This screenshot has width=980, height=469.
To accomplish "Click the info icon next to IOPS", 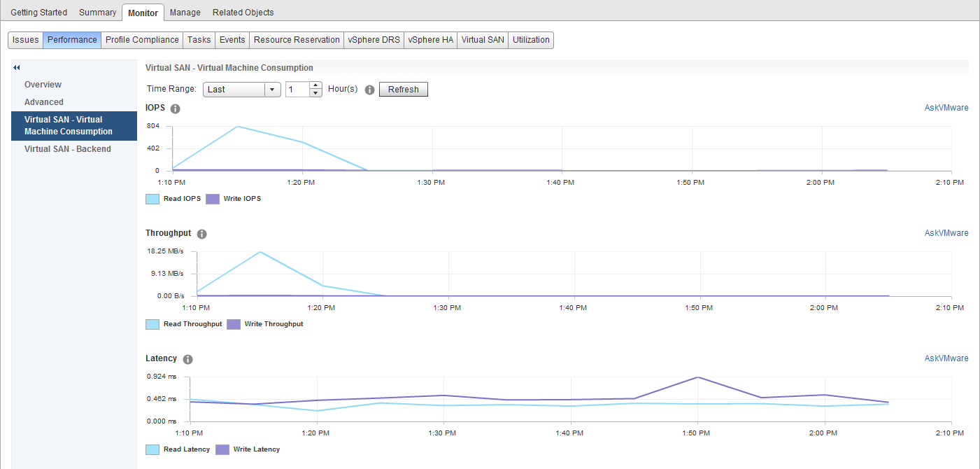I will (x=176, y=108).
